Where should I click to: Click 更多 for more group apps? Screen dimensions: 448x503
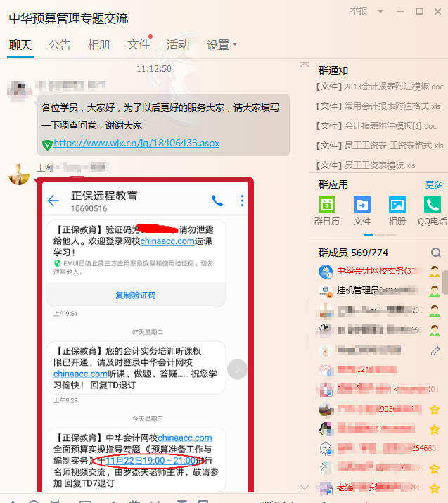433,184
